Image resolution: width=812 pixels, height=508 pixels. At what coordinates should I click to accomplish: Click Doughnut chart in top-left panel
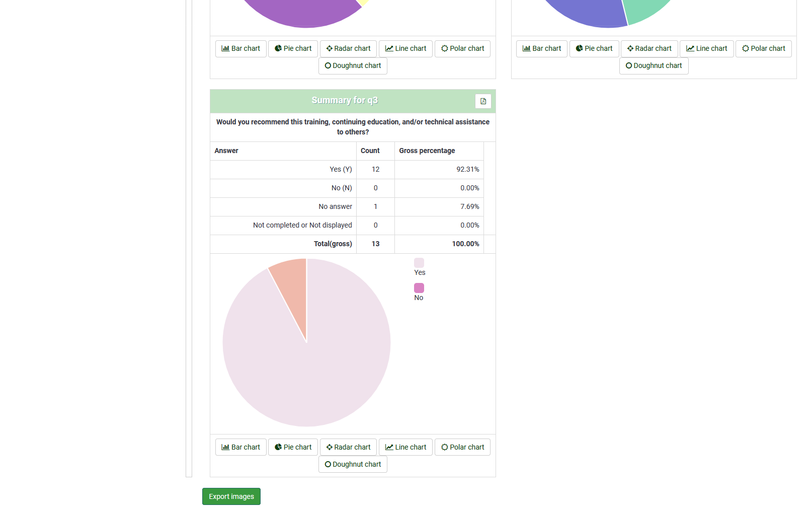353,66
